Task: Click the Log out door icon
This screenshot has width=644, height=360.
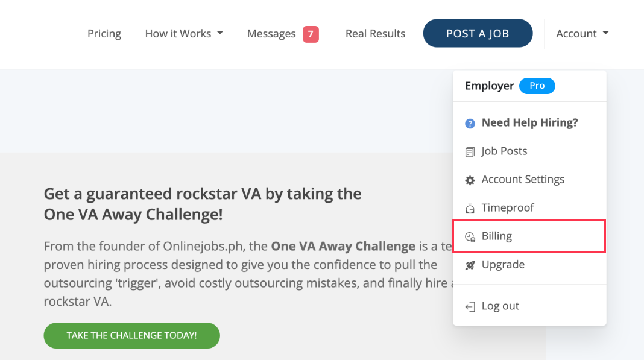Action: 470,307
